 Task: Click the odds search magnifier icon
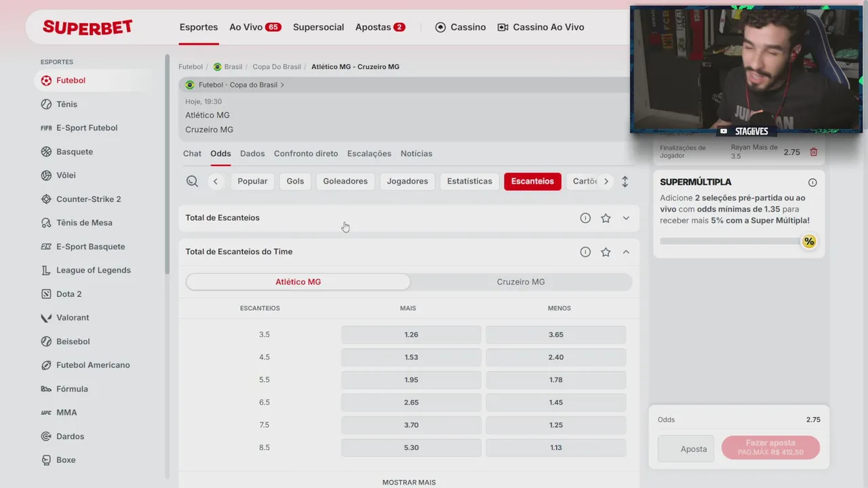(193, 181)
